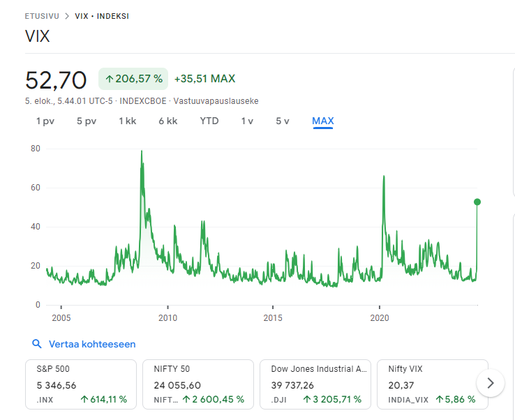Screen dimensions: 515x420
Task: Show the YTD chart range
Action: (209, 121)
